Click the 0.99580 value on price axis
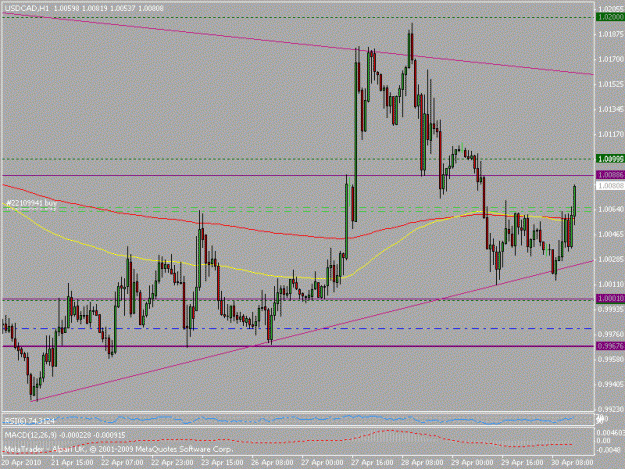The image size is (625, 469). (x=611, y=359)
